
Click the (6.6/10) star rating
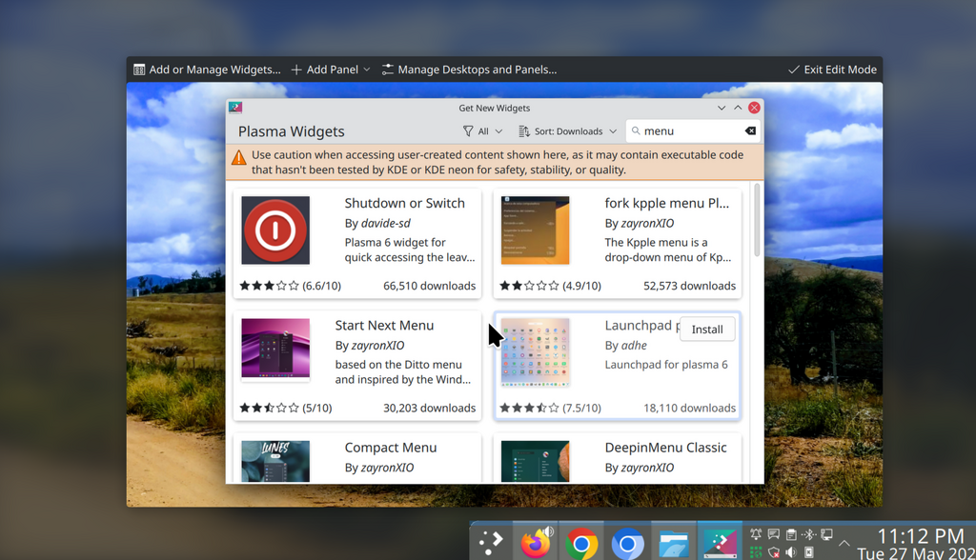pos(291,286)
